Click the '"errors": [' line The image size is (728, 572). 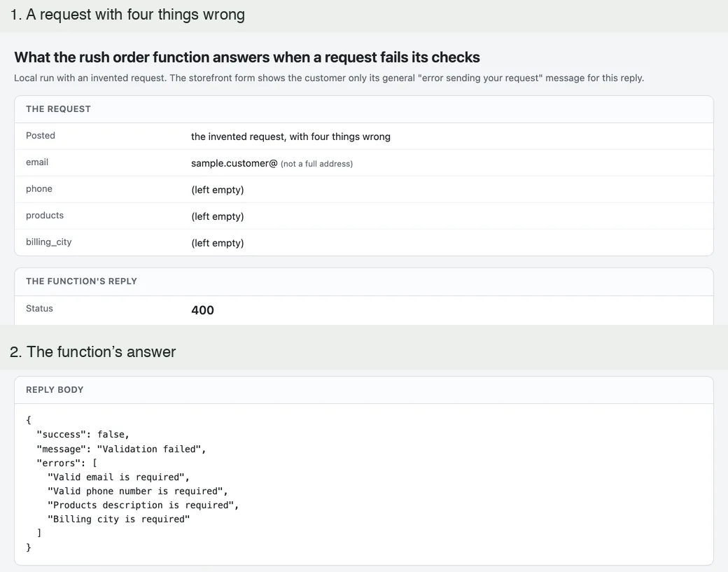[67, 463]
